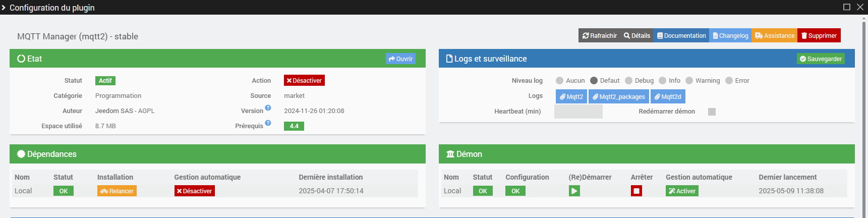This screenshot has width=868, height=218.
Task: Open plugin Détails with the magnifier button
Action: (x=637, y=35)
